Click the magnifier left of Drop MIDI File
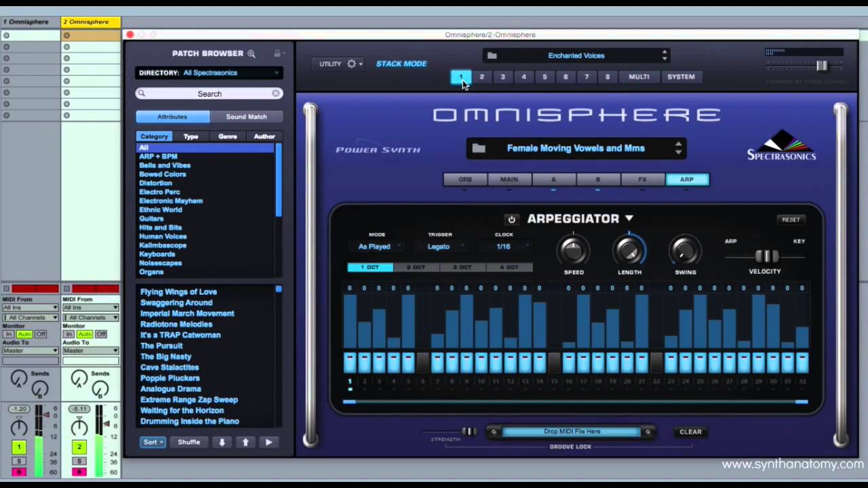The width and height of the screenshot is (868, 488). [494, 432]
